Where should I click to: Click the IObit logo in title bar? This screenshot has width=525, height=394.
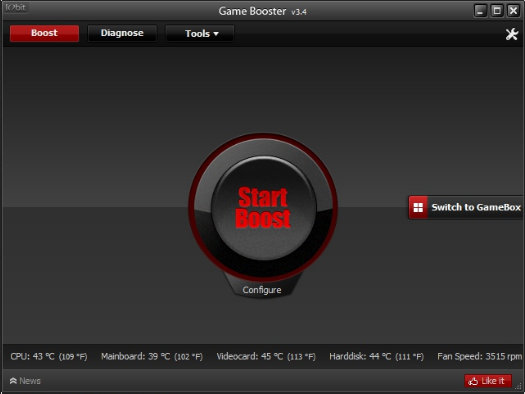pos(15,7)
